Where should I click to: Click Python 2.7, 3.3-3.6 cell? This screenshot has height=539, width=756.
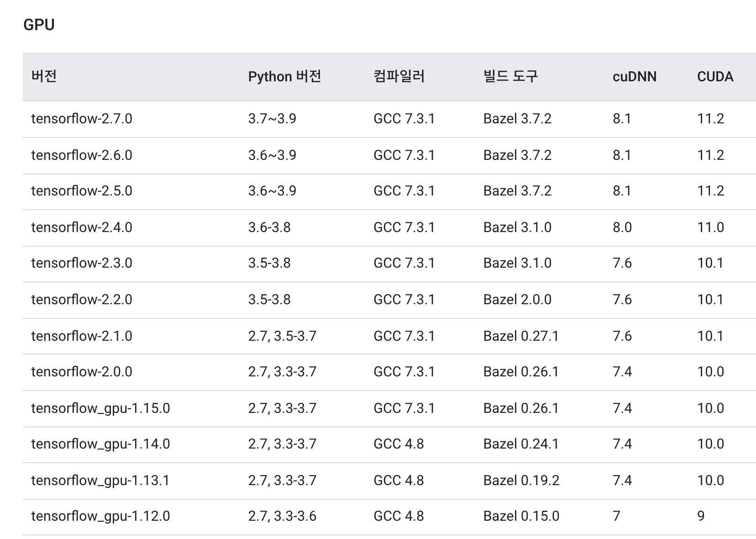point(282,516)
